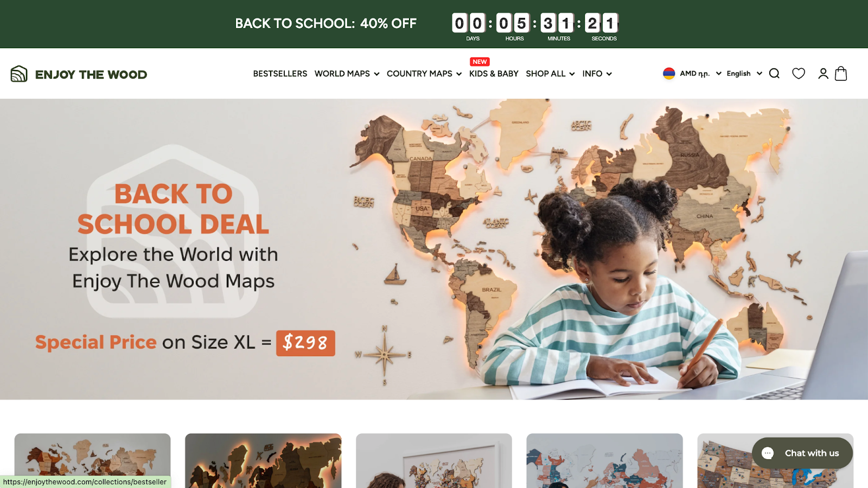Click the $298 special price badge
This screenshot has height=488, width=868.
pyautogui.click(x=305, y=343)
